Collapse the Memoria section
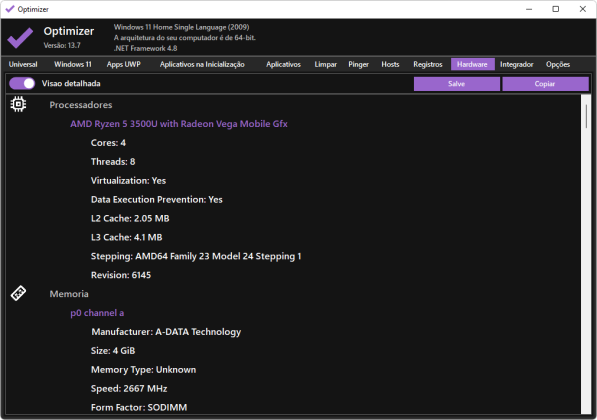 click(69, 294)
